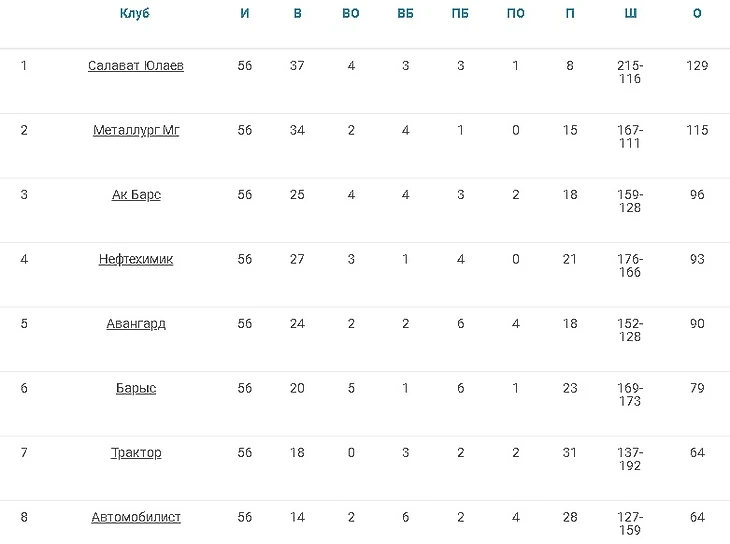Viewport: 730px width, 544px height.
Task: Click the Нефтехимик team link
Action: (x=135, y=259)
